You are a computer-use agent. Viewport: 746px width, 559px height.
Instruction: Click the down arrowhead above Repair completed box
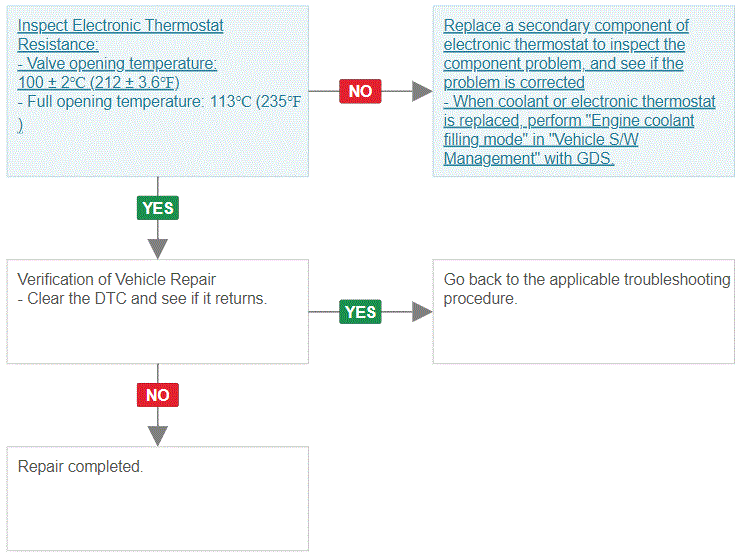coord(158,436)
